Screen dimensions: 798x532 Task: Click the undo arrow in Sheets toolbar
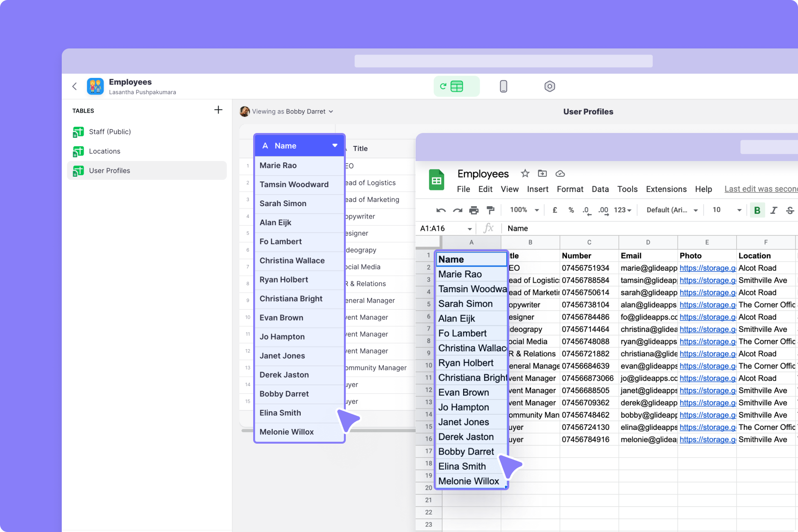coord(441,210)
